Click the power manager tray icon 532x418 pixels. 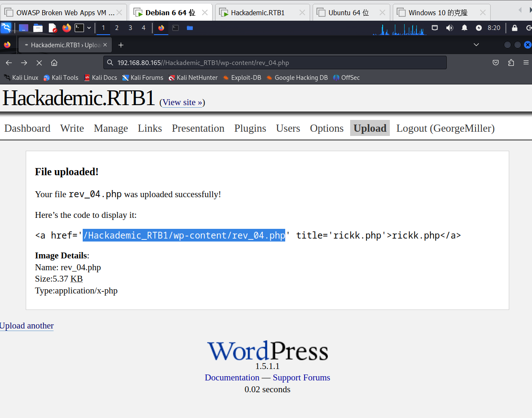[x=479, y=28]
